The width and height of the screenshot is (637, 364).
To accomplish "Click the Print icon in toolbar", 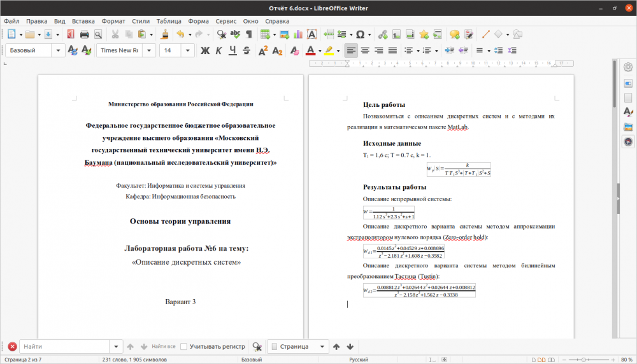I will tap(84, 34).
